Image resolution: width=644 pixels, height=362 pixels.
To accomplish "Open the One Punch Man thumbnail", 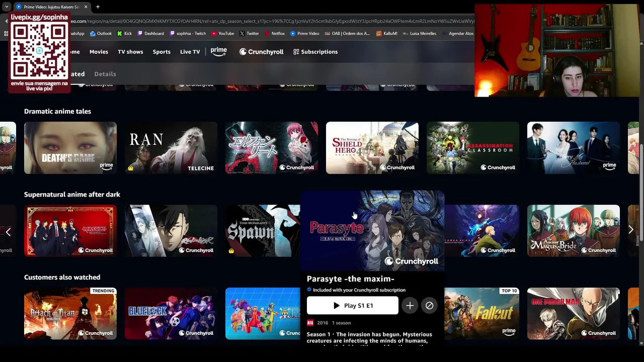I will [574, 314].
